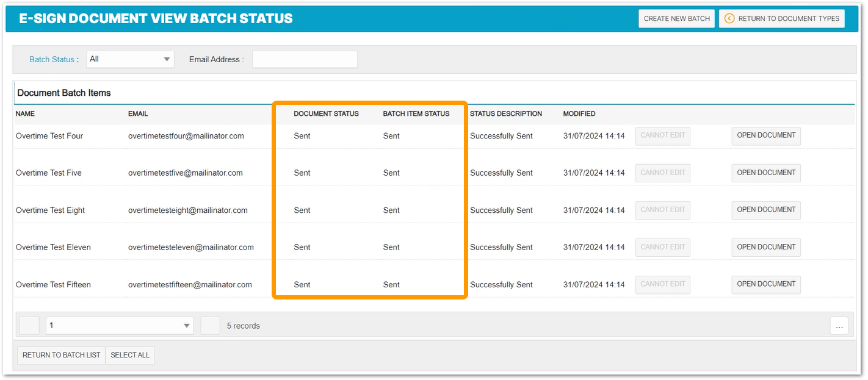Open the Batch Status dropdown
The image size is (868, 380).
pyautogui.click(x=130, y=59)
